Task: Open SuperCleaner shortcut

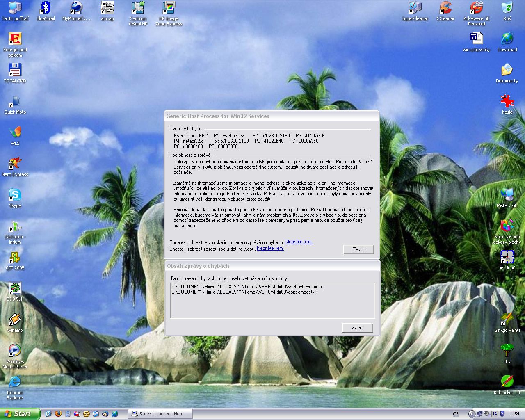Action: (415, 11)
